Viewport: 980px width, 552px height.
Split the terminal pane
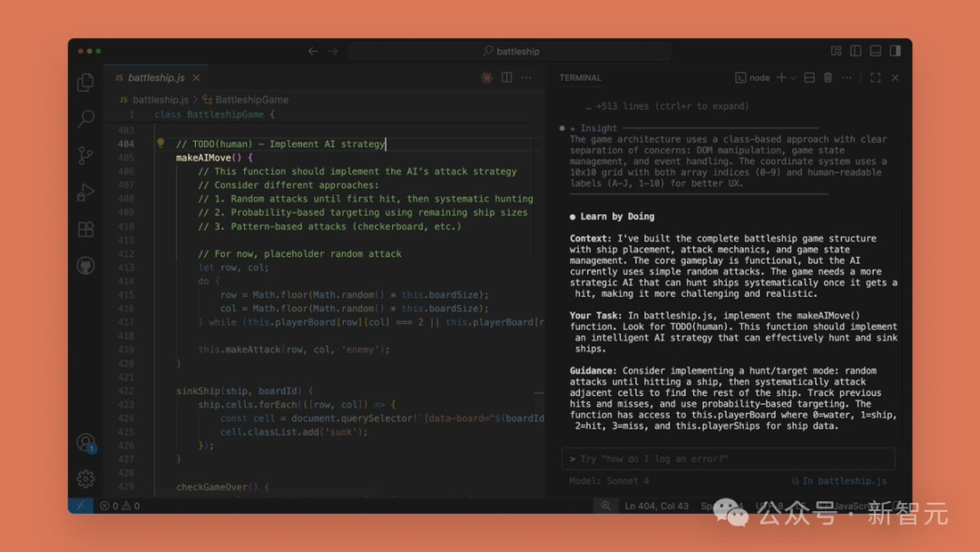(x=809, y=77)
